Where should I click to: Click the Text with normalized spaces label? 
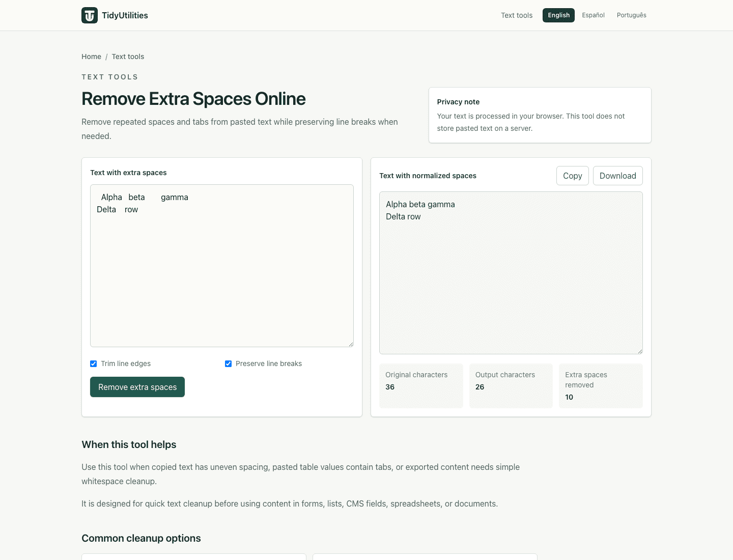pos(428,176)
